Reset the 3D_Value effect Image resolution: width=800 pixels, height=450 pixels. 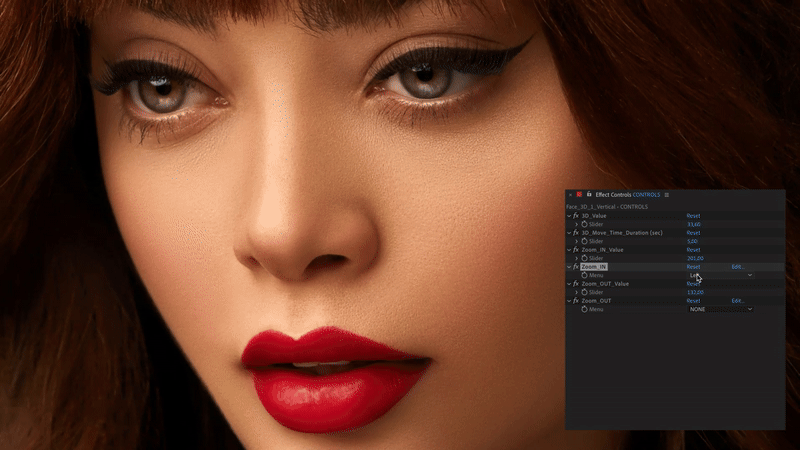tap(693, 216)
